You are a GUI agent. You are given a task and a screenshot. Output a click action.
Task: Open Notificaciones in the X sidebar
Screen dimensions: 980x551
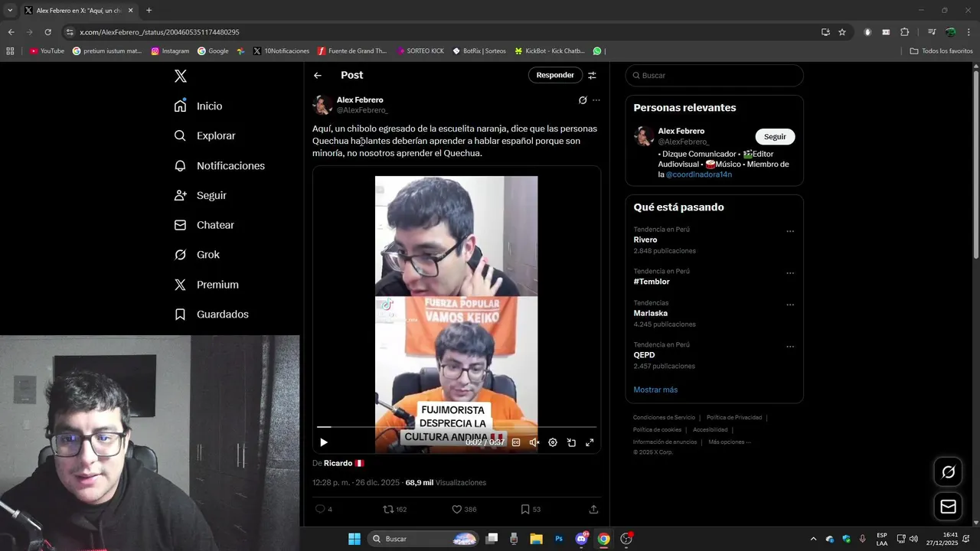point(219,165)
